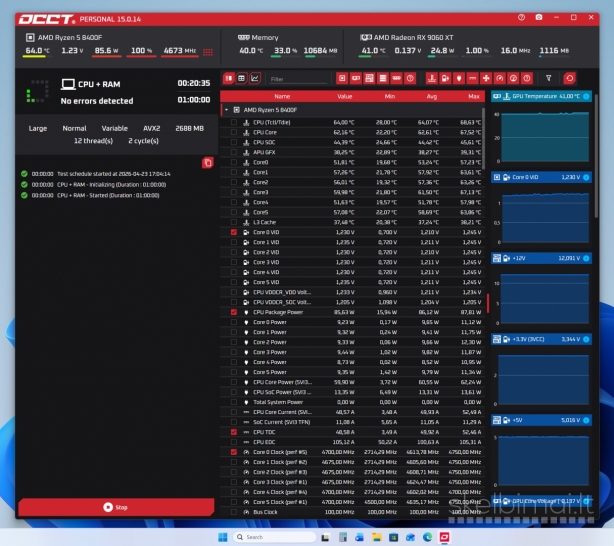
Task: Toggle the fan sensor type icon
Action: pos(486,78)
